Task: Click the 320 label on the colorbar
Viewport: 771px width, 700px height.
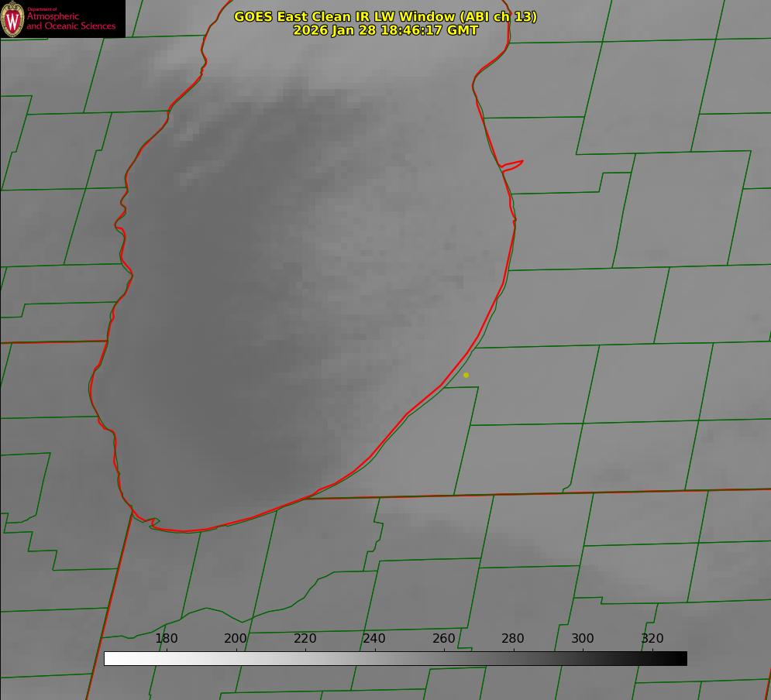Action: pos(652,638)
